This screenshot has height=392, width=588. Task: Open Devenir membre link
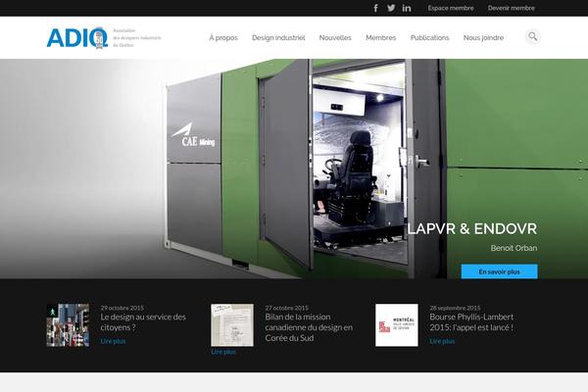coord(512,8)
